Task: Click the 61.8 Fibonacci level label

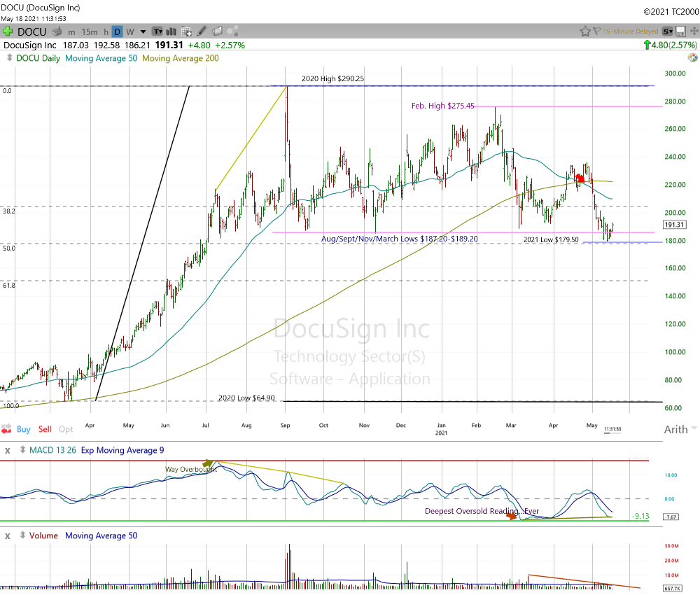Action: [9, 285]
